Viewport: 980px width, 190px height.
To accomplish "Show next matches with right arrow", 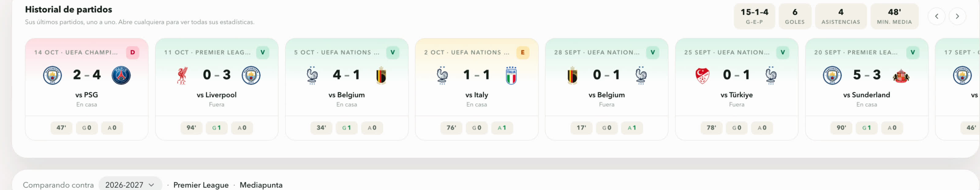I will pyautogui.click(x=957, y=16).
